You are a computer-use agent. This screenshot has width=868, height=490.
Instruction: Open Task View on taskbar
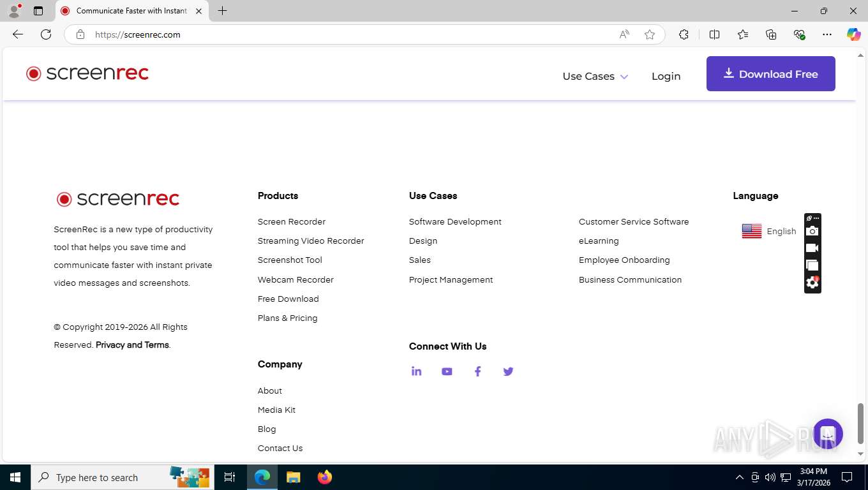pos(230,477)
